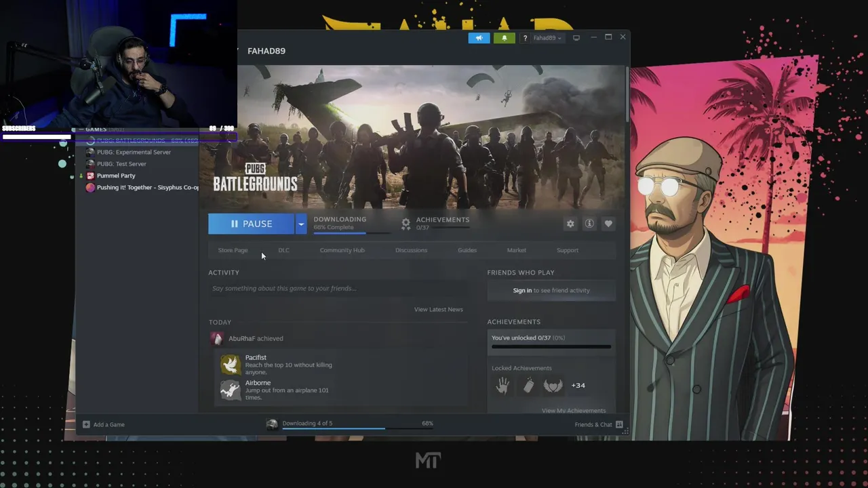Click the PUBG: Experimental Server helmet icon
This screenshot has height=488, width=868.
pos(90,152)
